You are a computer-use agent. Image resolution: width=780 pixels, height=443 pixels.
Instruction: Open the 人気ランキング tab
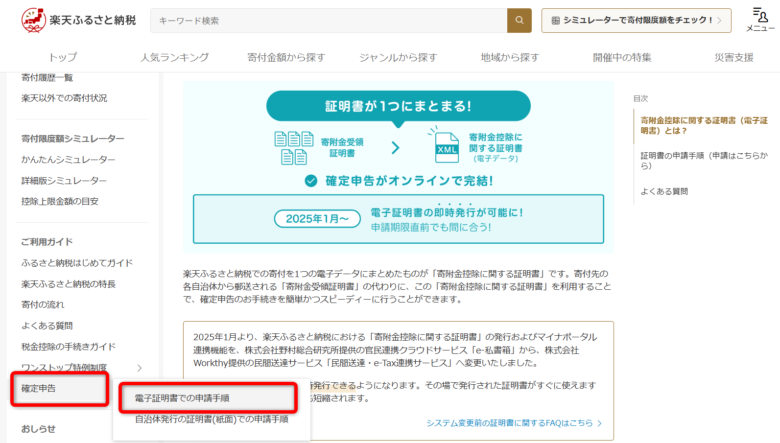coord(174,57)
